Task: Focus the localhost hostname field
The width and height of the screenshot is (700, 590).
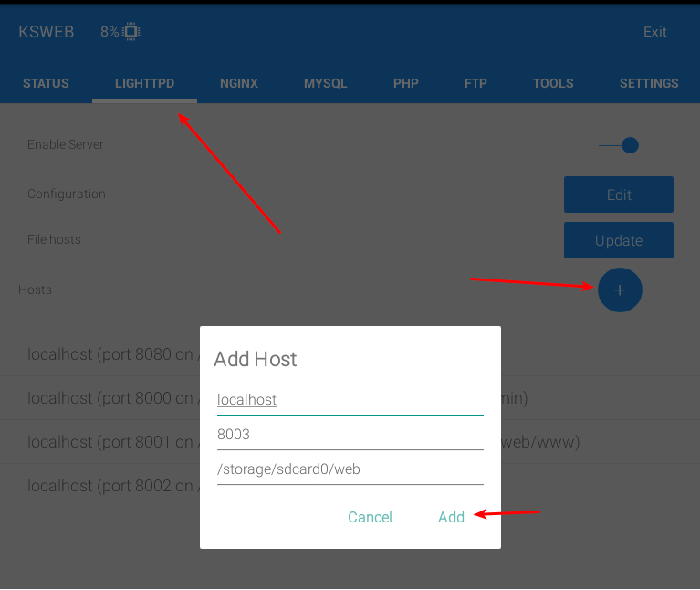Action: tap(350, 400)
